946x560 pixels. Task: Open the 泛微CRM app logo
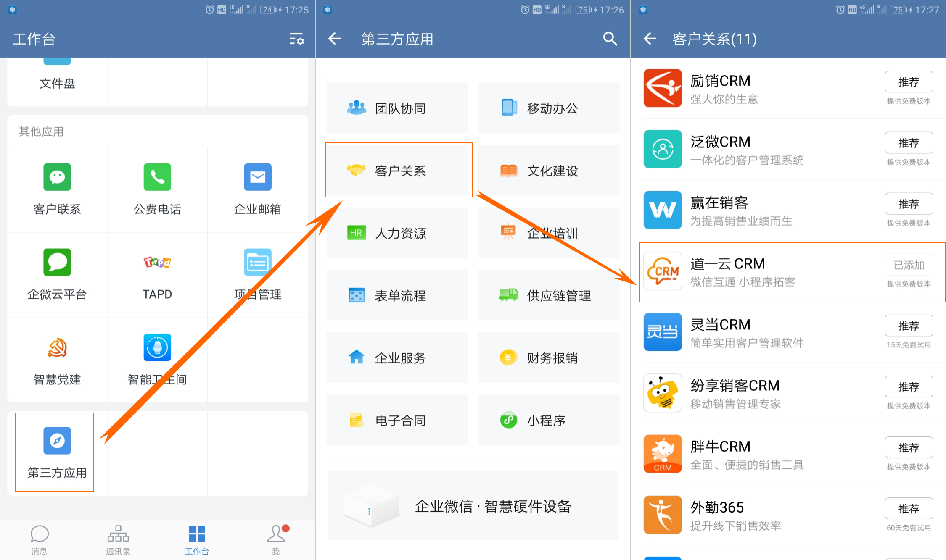tap(663, 149)
